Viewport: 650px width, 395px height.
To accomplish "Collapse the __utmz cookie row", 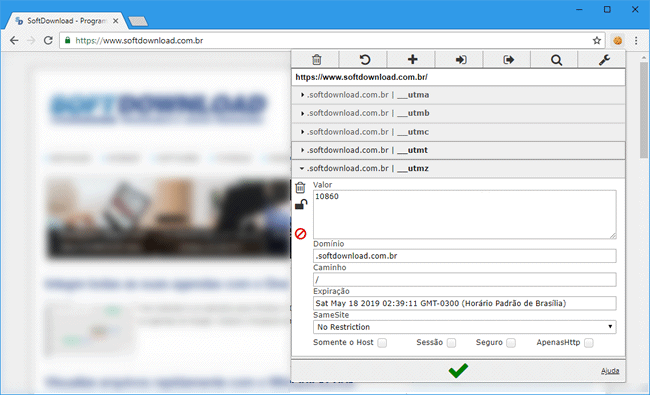I will [x=458, y=168].
